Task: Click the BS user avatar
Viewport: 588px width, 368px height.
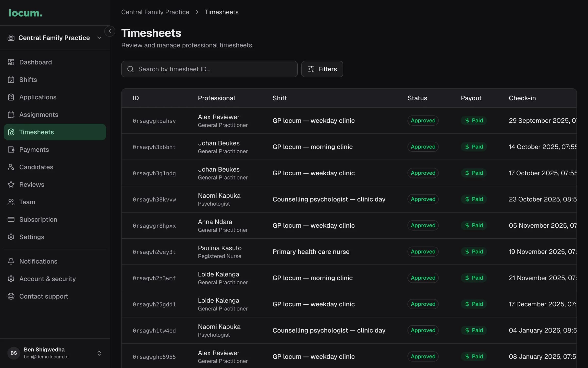Action: (x=14, y=353)
